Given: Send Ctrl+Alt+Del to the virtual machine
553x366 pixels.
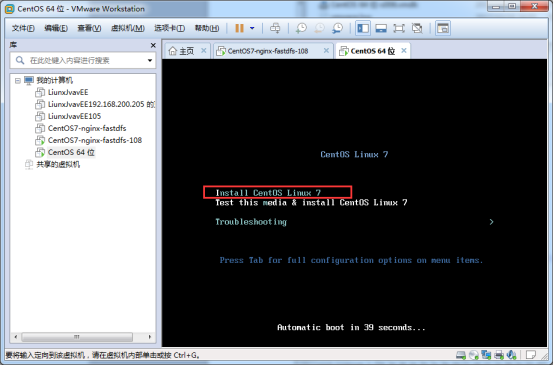Looking at the screenshot, I should [x=275, y=28].
